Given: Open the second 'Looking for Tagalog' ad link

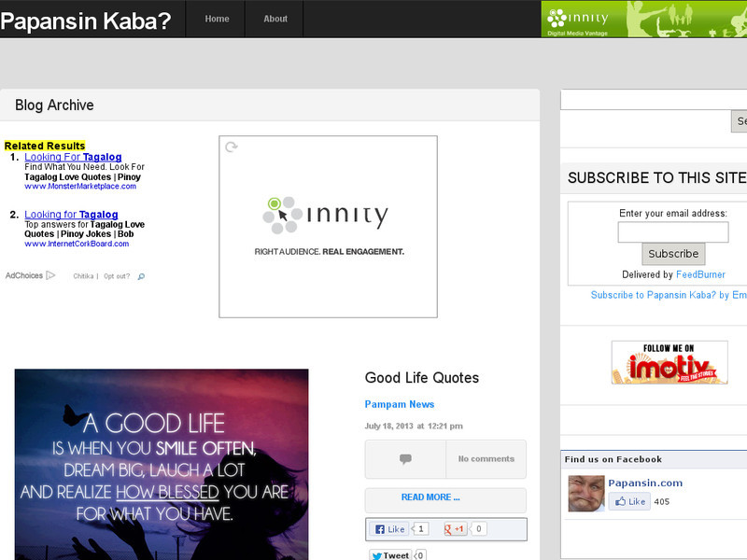Looking at the screenshot, I should (71, 215).
